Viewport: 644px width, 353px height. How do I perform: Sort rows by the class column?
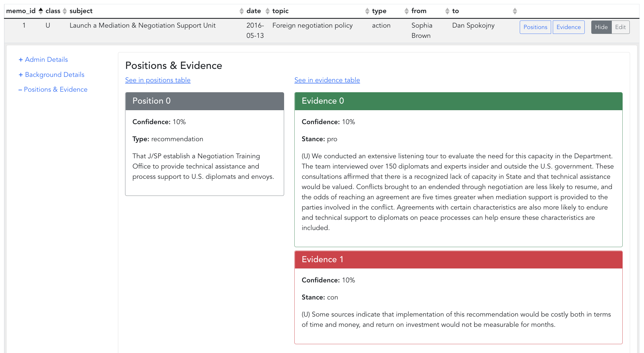[x=66, y=11]
